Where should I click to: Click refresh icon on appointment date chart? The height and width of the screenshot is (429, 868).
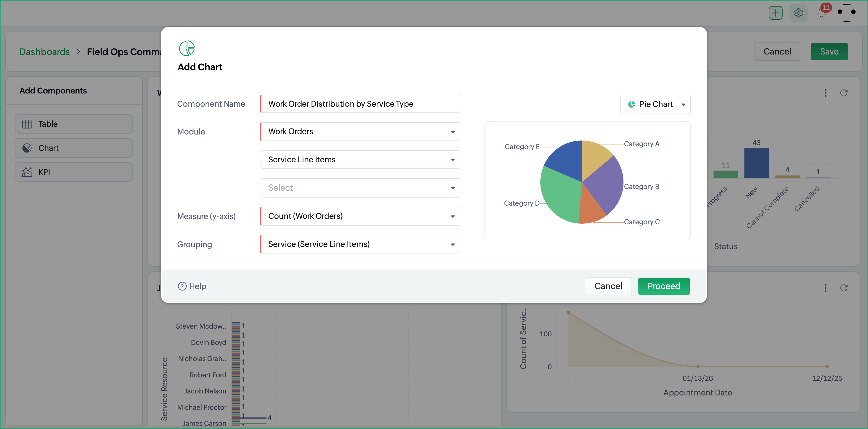click(844, 288)
